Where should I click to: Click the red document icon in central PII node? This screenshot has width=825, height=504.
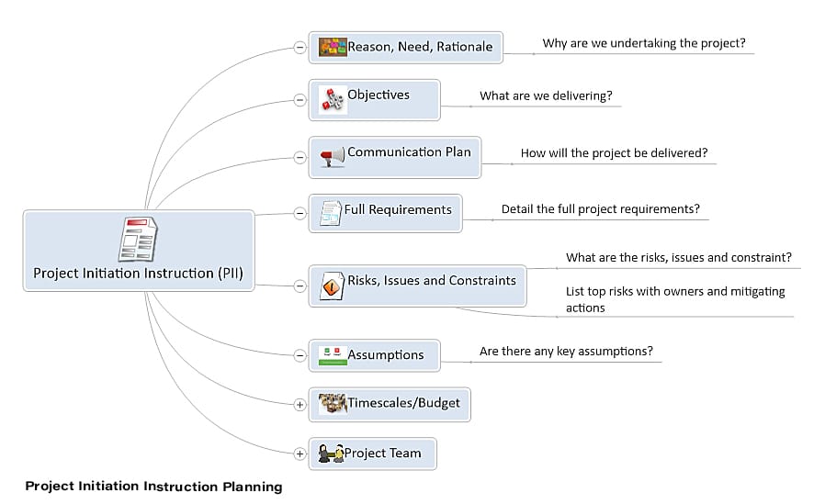point(138,239)
